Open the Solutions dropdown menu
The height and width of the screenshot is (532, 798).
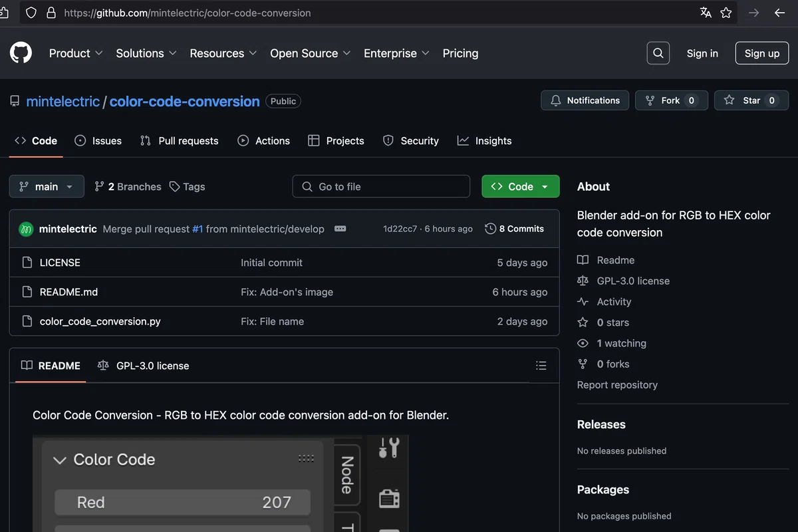[x=146, y=53]
